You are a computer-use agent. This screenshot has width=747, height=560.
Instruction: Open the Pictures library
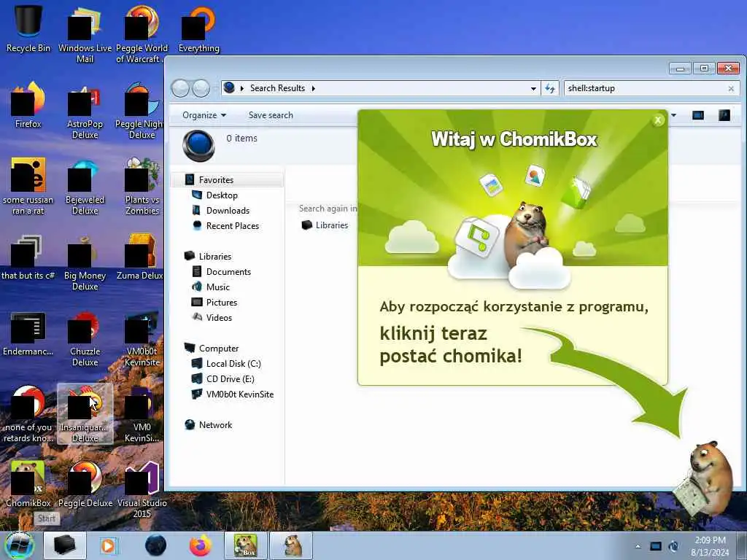[222, 303]
